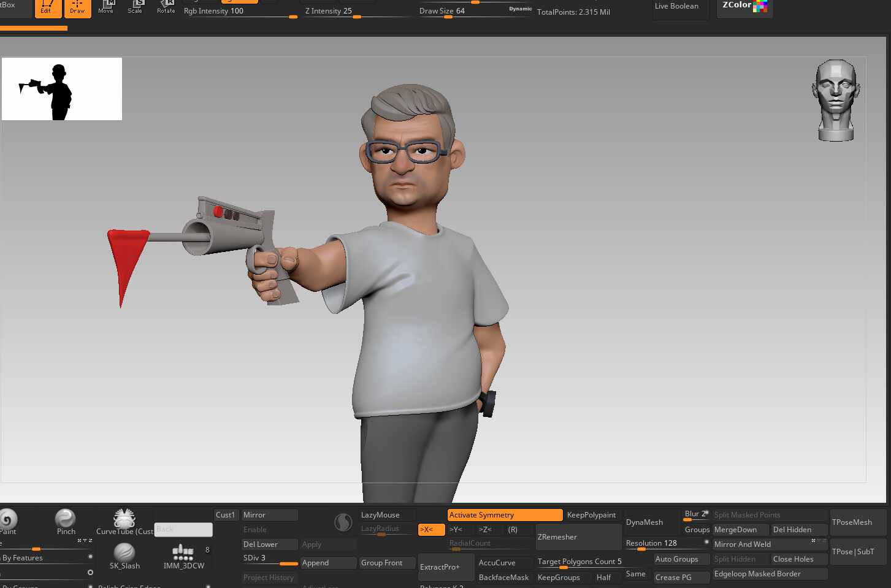Choose the CurveTube brush icon
The width and height of the screenshot is (891, 588).
click(x=124, y=520)
